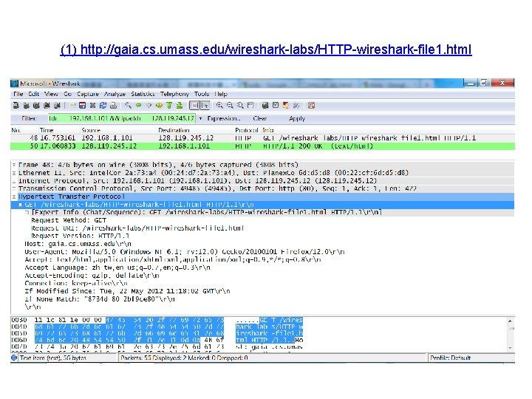This screenshot has height=399, width=532.
Task: Open preferences tools icon
Action: point(296,106)
